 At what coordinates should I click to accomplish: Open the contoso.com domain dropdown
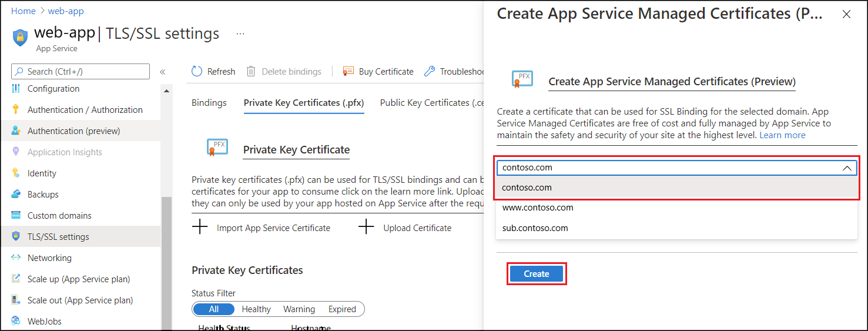(676, 168)
